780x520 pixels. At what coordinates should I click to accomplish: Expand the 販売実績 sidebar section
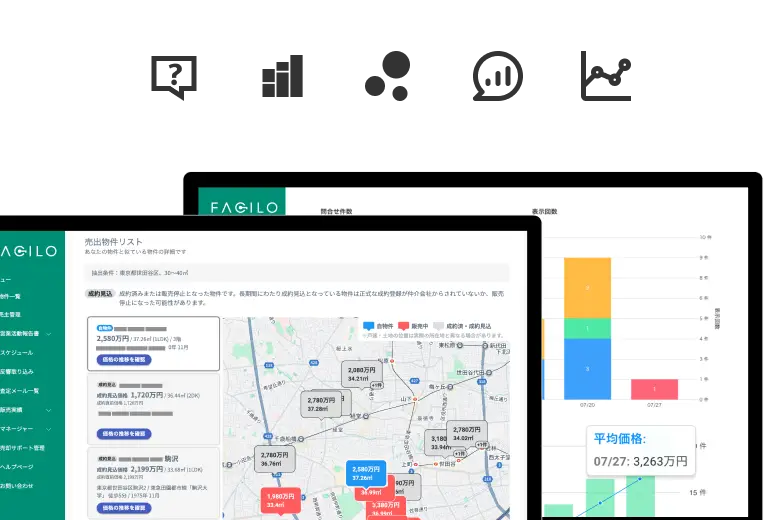click(x=48, y=409)
